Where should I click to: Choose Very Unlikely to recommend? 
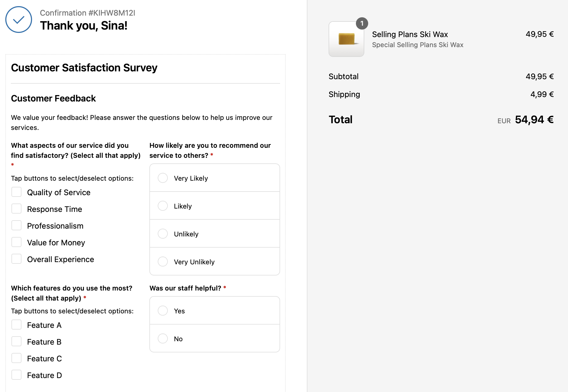(x=163, y=262)
